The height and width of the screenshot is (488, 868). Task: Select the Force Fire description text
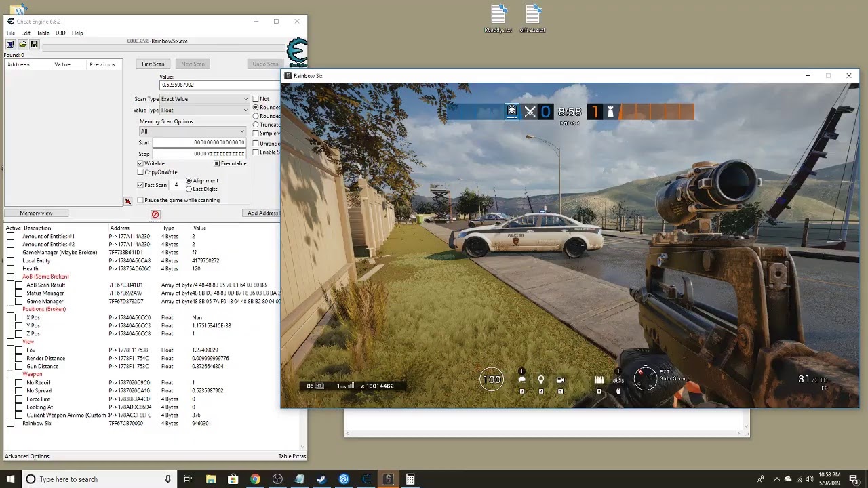point(38,399)
